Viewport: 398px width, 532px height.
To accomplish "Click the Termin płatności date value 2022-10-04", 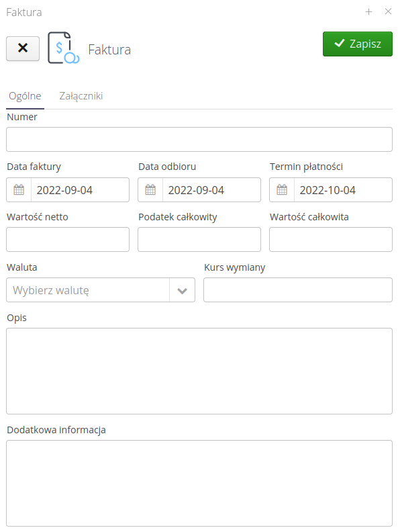I will pos(328,190).
